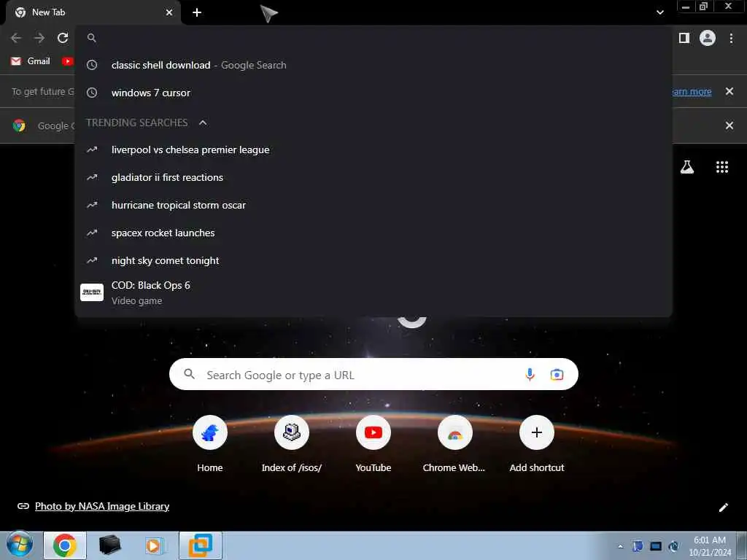Open the Windows Start orb

click(20, 545)
